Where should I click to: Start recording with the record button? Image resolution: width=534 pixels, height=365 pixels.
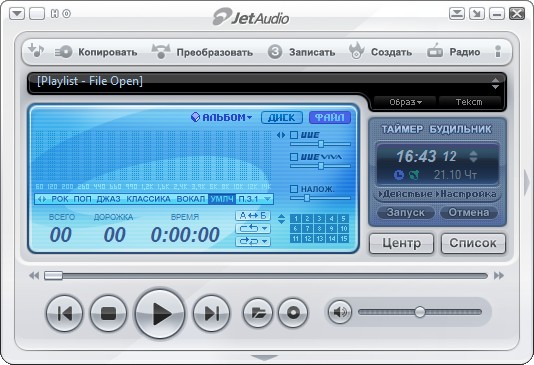click(293, 313)
